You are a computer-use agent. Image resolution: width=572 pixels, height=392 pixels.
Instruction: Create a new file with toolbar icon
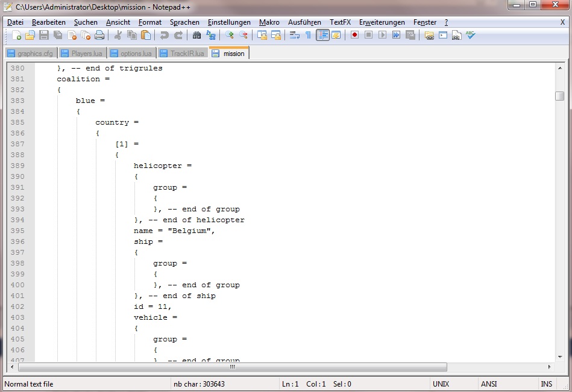[x=16, y=35]
